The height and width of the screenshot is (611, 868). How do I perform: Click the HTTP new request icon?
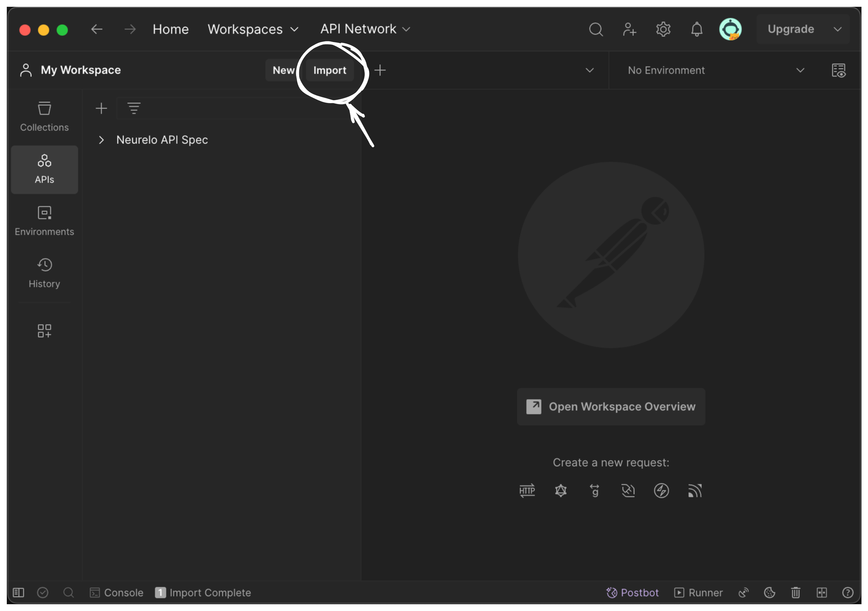(527, 490)
